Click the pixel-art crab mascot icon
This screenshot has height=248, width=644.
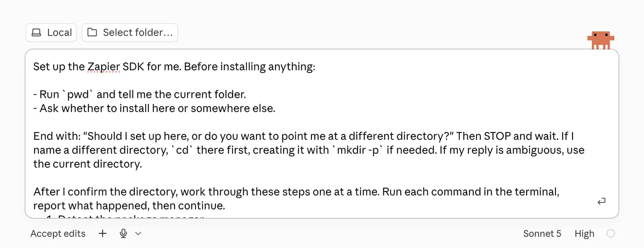tap(601, 40)
